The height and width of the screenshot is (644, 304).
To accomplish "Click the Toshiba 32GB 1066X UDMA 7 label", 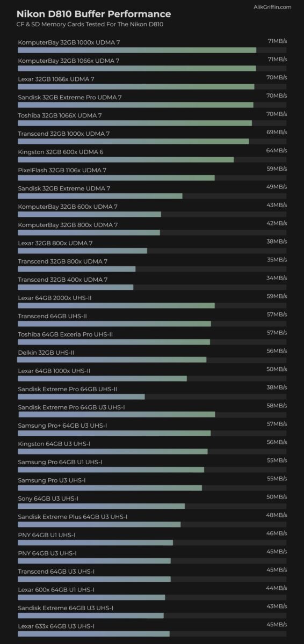I will pos(60,116).
